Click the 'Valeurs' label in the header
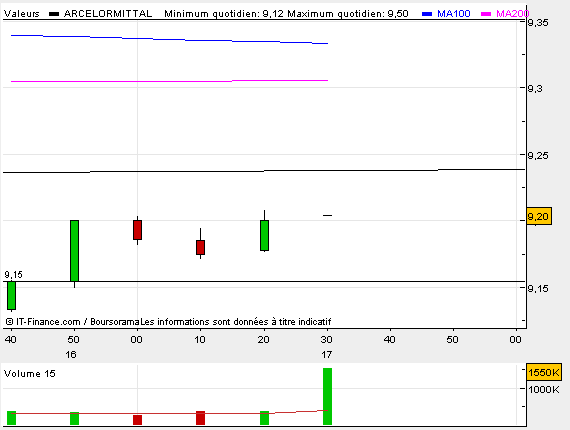 21,14
